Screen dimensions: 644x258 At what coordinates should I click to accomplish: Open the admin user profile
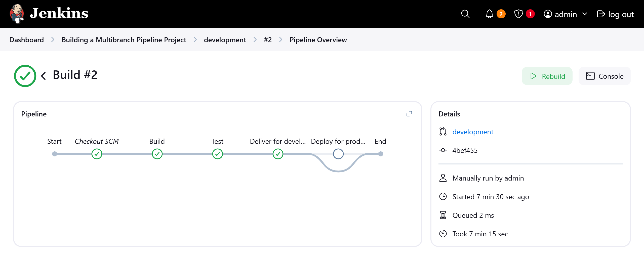tap(560, 14)
